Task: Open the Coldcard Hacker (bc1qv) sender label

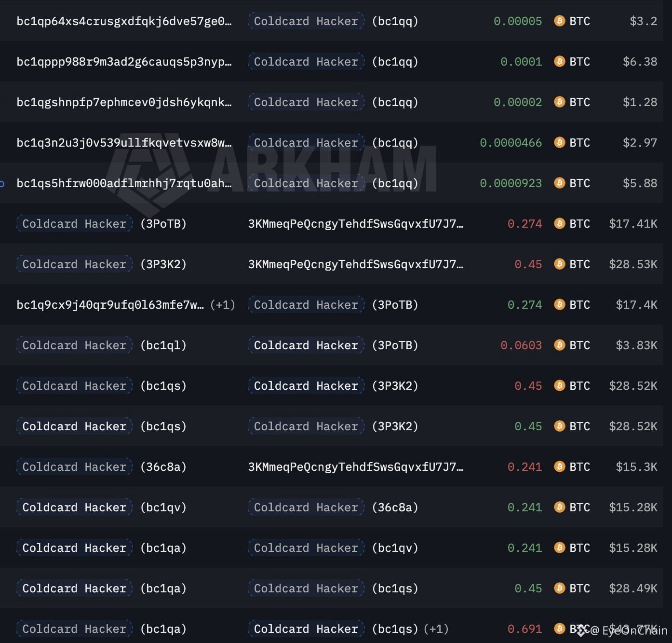Action: point(102,507)
